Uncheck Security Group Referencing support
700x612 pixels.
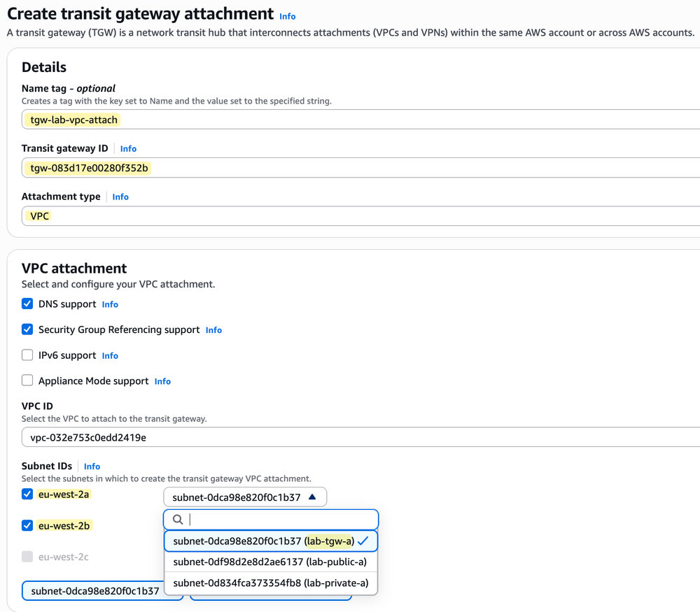click(27, 329)
